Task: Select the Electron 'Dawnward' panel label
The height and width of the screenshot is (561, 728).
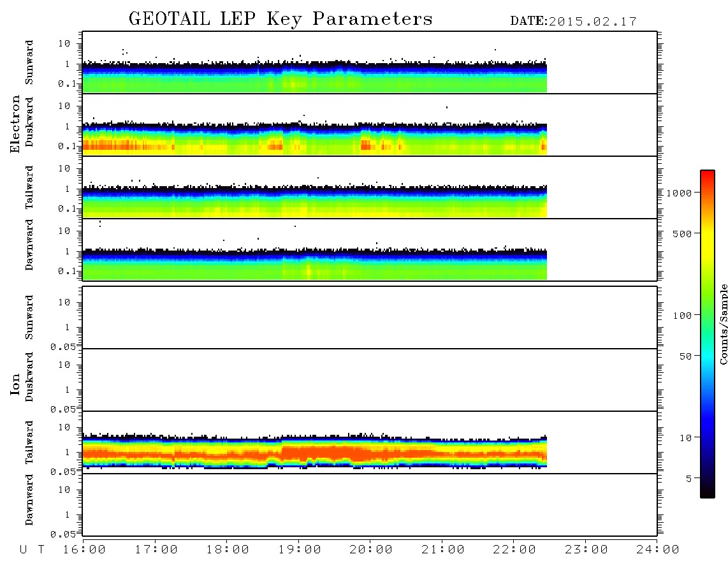Action: [29, 245]
